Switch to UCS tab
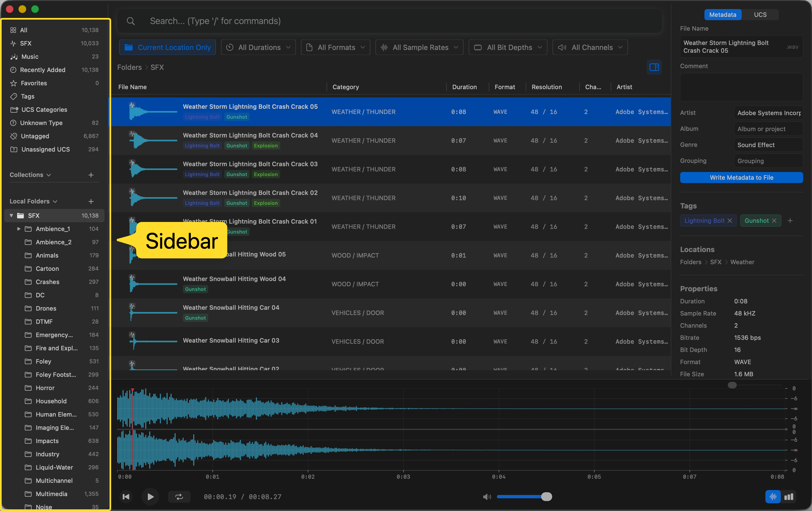Image resolution: width=812 pixels, height=511 pixels. pos(760,15)
